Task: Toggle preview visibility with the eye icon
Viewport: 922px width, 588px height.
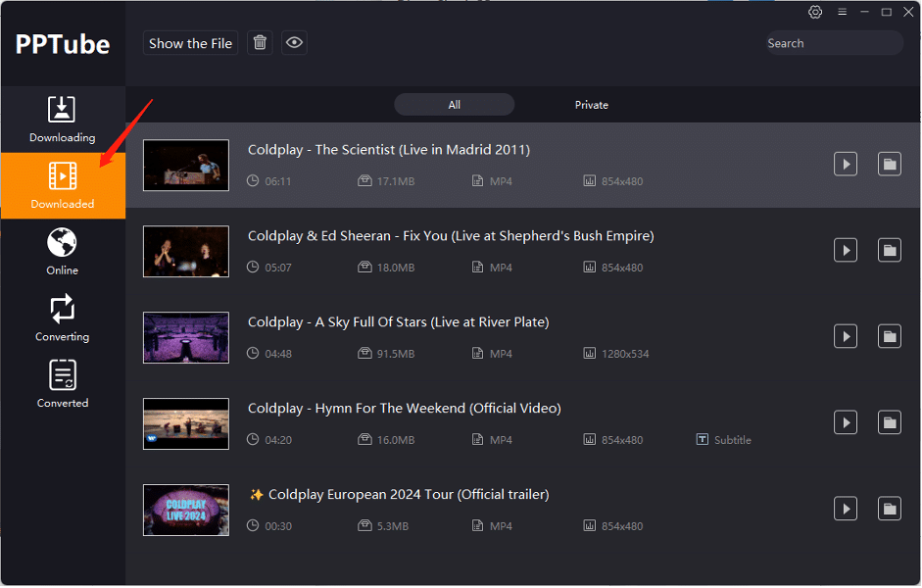Action: tap(294, 42)
